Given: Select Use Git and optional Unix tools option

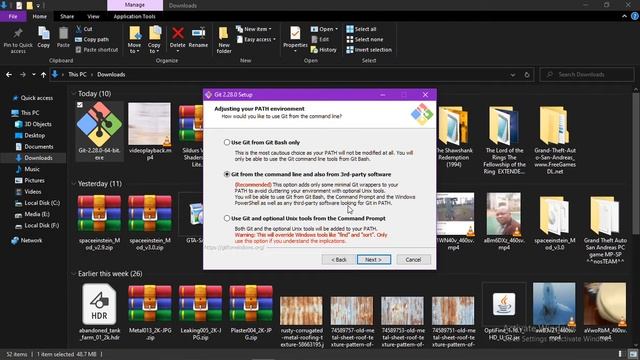Looking at the screenshot, I should (227, 218).
